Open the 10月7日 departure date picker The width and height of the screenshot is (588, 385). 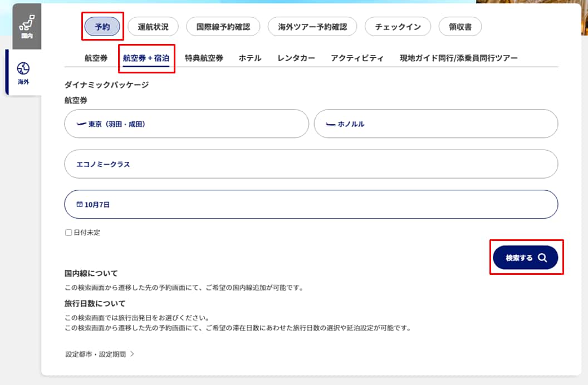coord(311,204)
